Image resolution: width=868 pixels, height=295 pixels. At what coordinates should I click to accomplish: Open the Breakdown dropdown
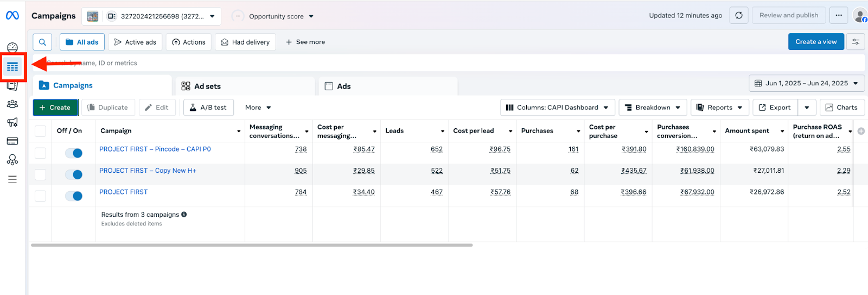[x=653, y=108]
